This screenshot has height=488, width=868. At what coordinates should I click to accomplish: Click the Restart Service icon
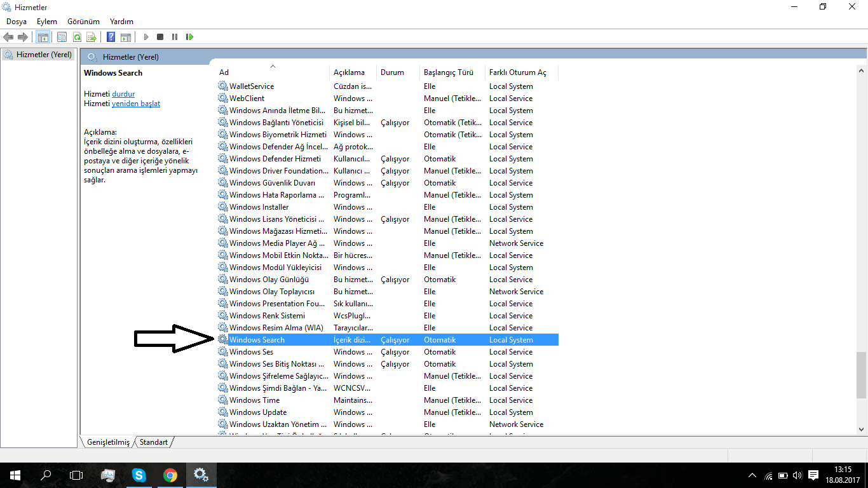point(189,37)
